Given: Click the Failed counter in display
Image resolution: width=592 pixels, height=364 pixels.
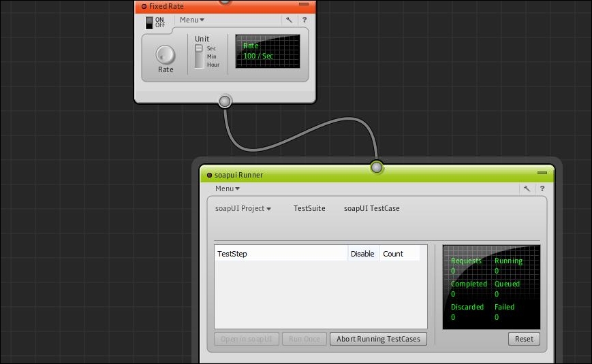Looking at the screenshot, I should click(504, 312).
